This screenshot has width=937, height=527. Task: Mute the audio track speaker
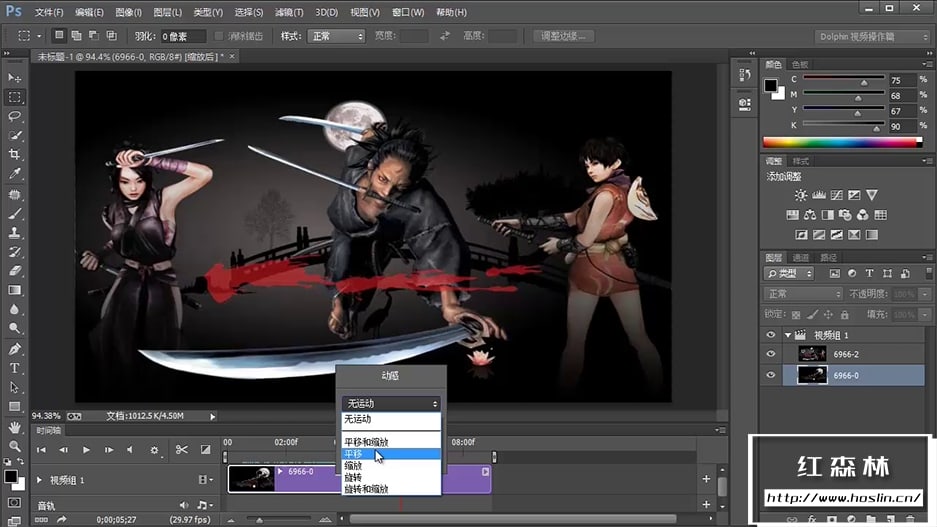[x=184, y=505]
